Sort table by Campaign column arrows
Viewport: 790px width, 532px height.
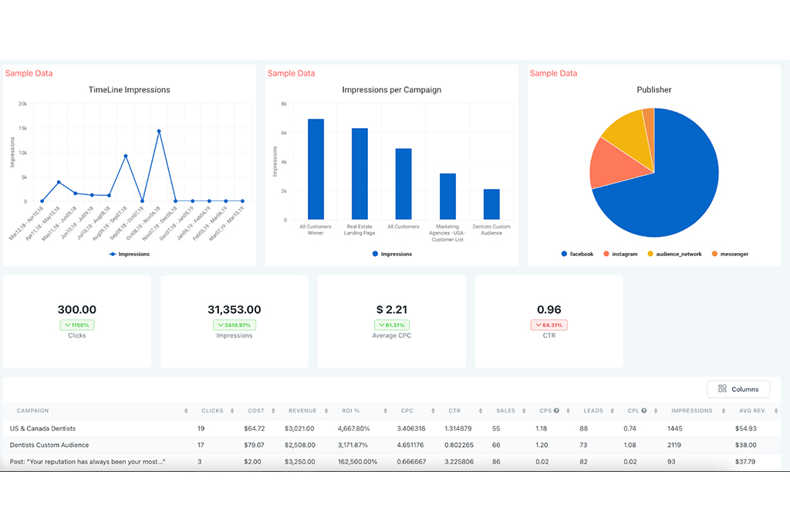(186, 411)
